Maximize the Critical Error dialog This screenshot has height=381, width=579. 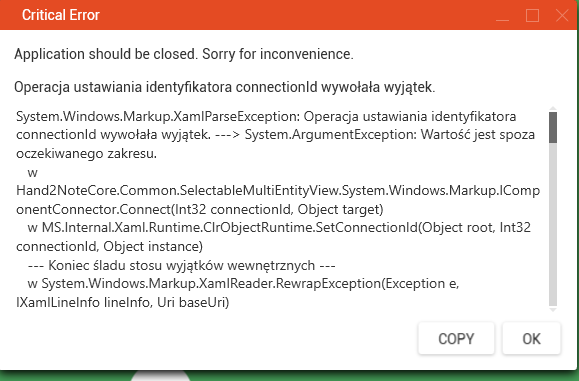tap(532, 16)
